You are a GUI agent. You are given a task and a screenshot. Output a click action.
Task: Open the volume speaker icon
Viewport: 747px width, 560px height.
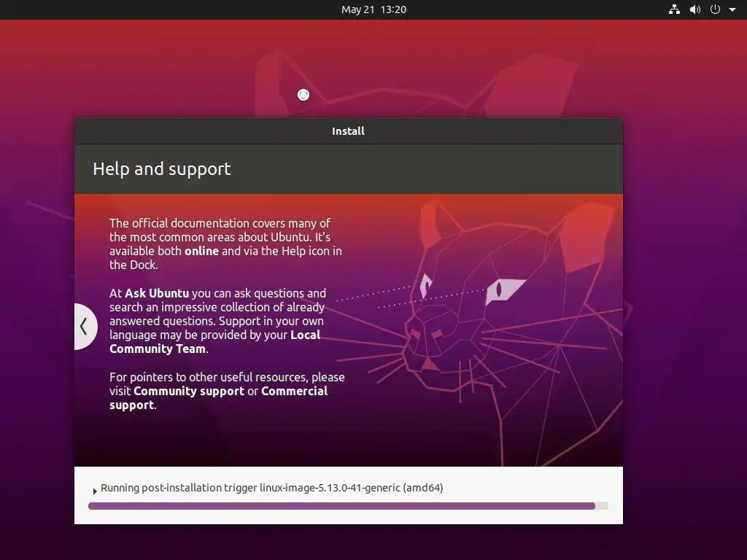(x=695, y=9)
